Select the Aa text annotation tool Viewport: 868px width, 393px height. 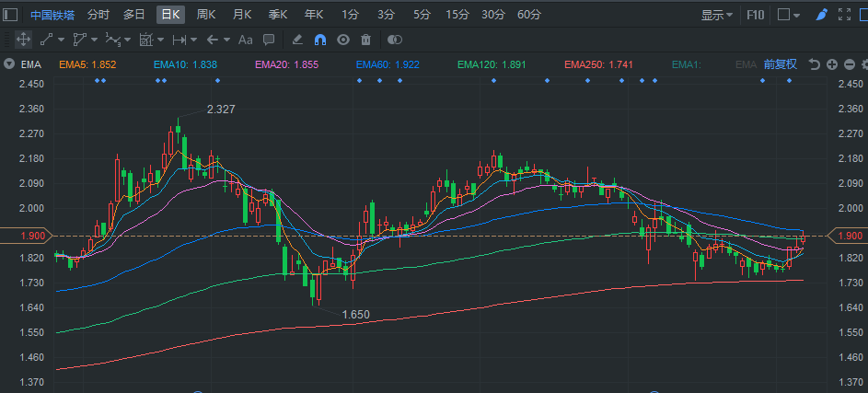click(x=245, y=40)
